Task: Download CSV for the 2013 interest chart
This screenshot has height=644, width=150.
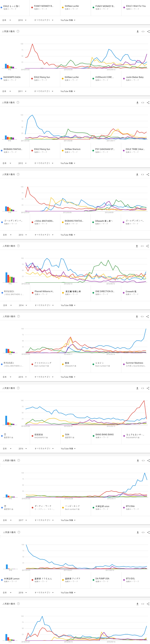Action: click(x=137, y=246)
